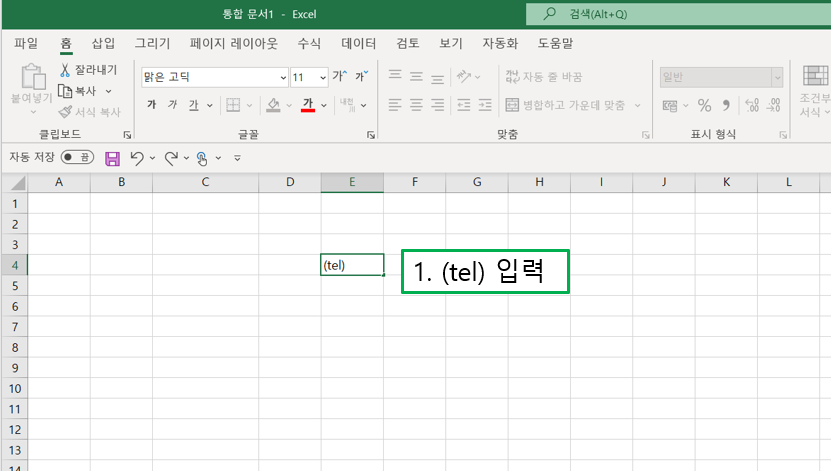Open text orientation options

(x=468, y=77)
